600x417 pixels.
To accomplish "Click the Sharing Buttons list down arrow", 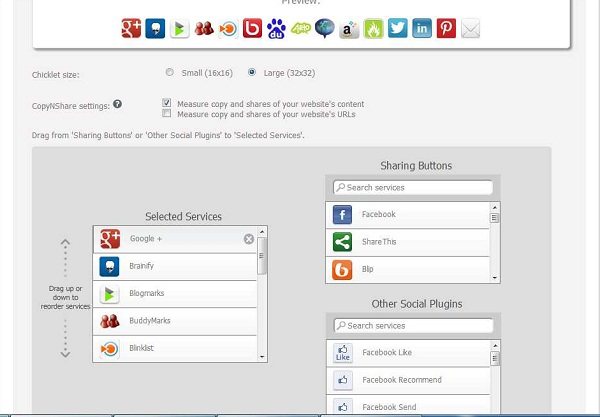I will (x=495, y=278).
